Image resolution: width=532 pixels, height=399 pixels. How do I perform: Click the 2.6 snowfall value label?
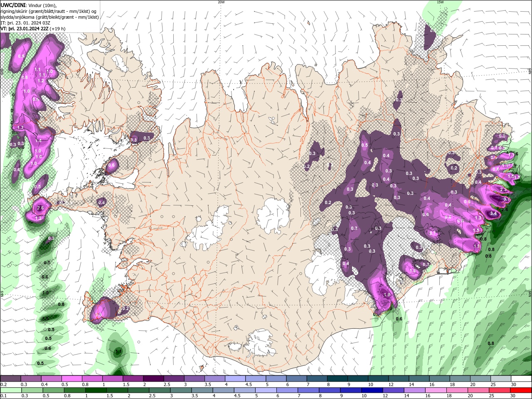pyautogui.click(x=40, y=208)
